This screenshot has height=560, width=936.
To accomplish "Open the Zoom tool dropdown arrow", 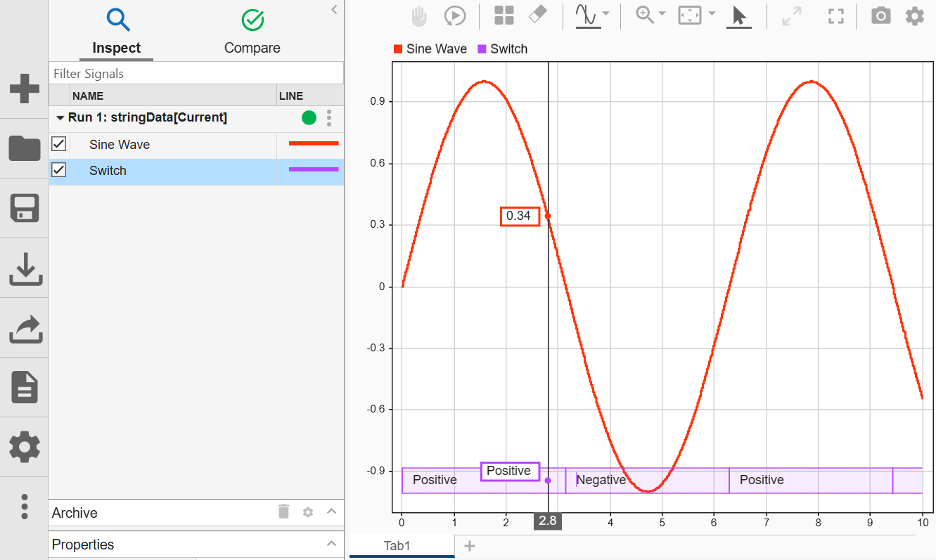I will (662, 14).
